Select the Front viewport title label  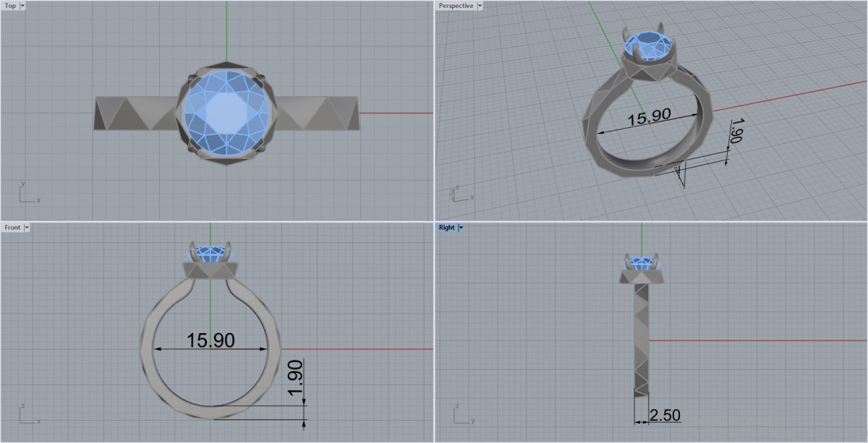coord(12,228)
